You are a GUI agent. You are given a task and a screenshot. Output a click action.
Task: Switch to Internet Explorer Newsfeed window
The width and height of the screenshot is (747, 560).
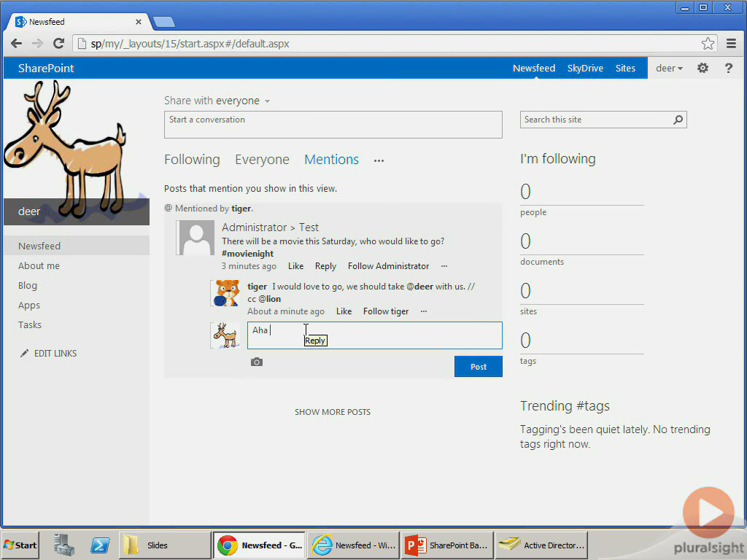pyautogui.click(x=354, y=545)
